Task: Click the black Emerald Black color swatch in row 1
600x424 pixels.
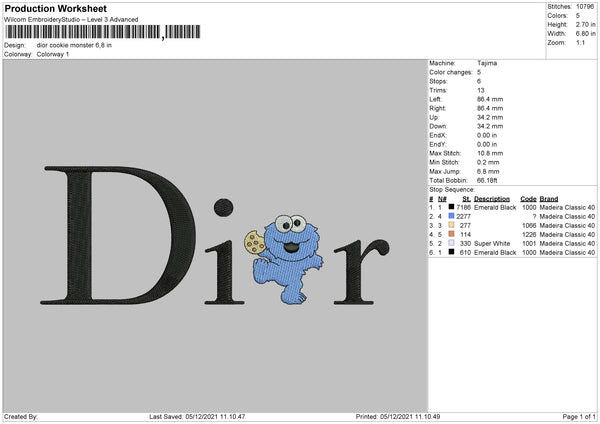Action: point(452,207)
